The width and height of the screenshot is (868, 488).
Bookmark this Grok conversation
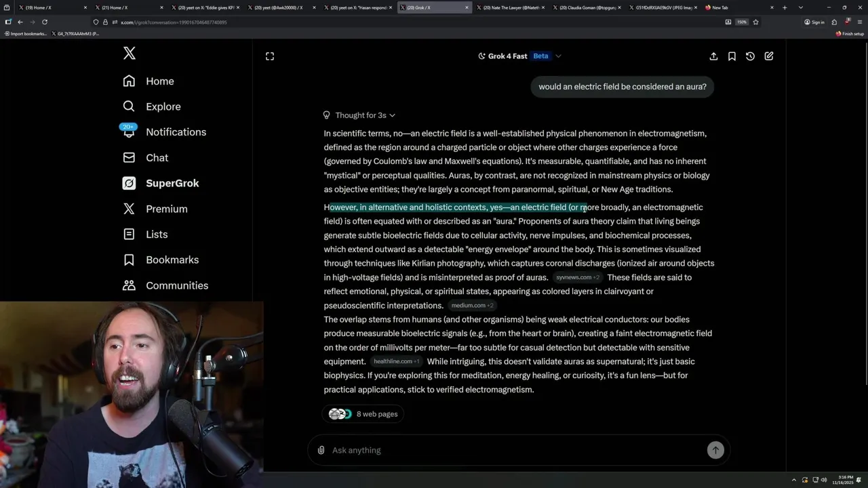732,56
